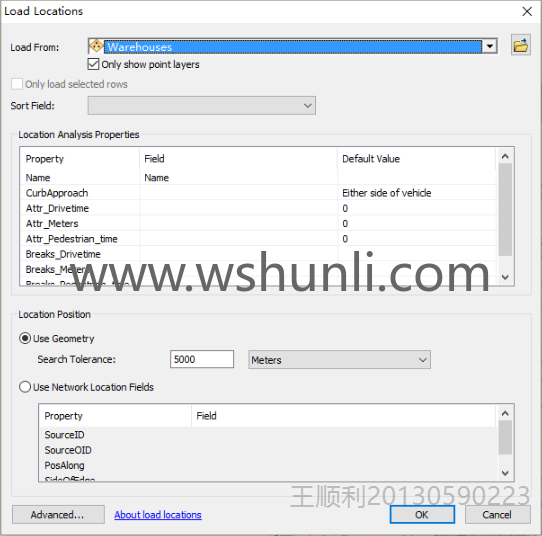Screen dimensions: 542x536
Task: Click the Field cell for CurbApproach
Action: [x=239, y=193]
